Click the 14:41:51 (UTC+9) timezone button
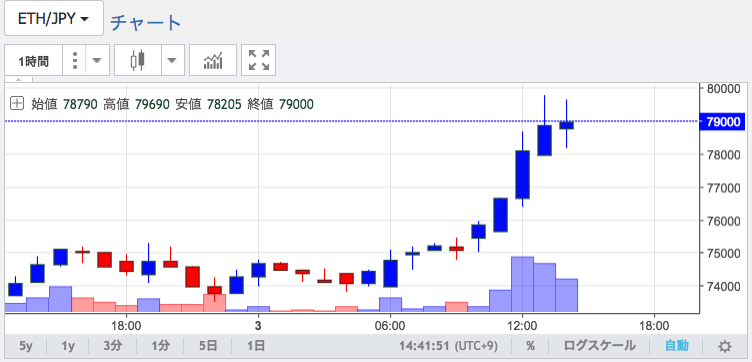752x362 pixels. tap(448, 346)
